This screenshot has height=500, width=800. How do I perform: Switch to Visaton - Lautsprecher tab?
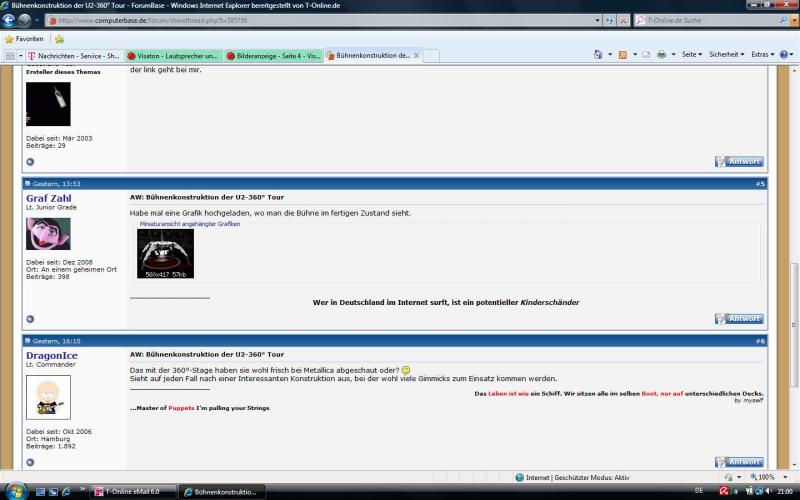pyautogui.click(x=172, y=56)
